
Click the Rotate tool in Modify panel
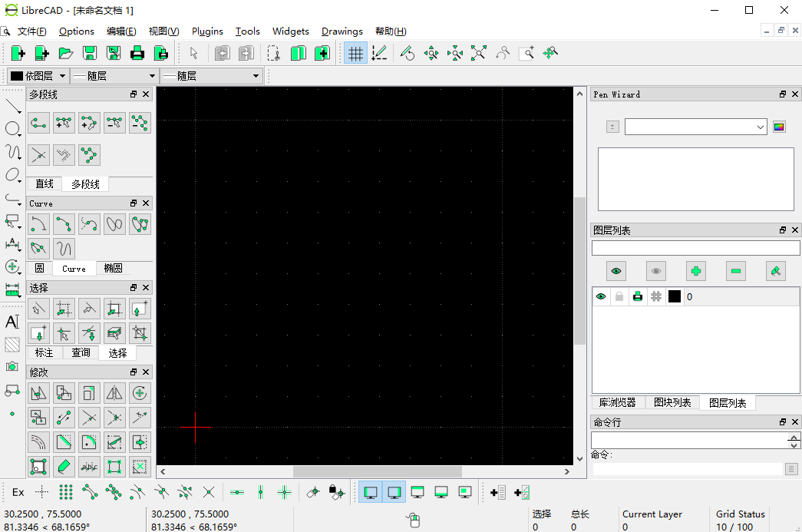[140, 393]
